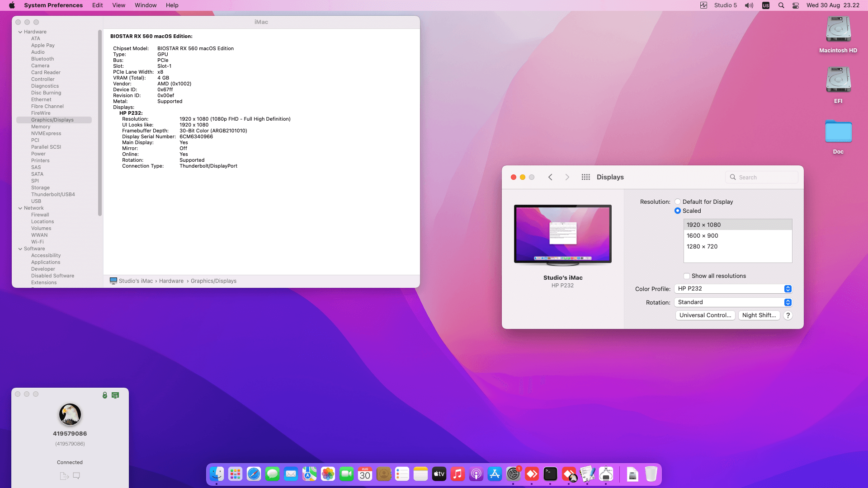868x488 pixels.
Task: Focus the Search field in Displays window
Action: coord(762,178)
